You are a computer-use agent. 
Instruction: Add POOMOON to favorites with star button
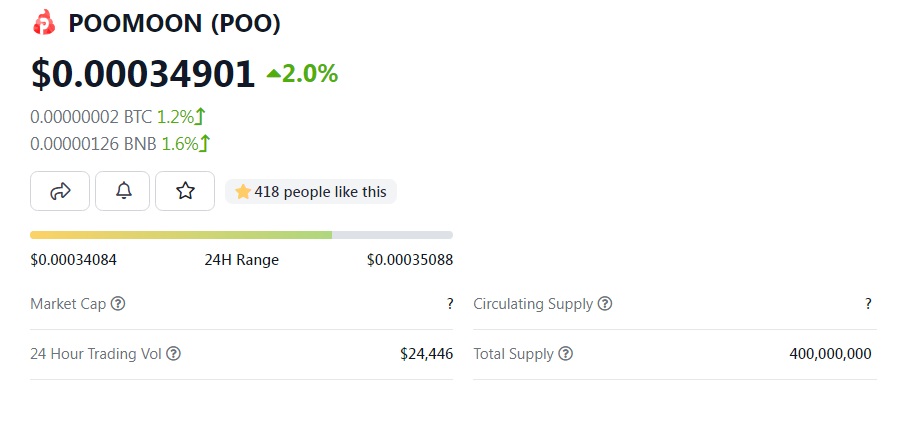(x=185, y=191)
